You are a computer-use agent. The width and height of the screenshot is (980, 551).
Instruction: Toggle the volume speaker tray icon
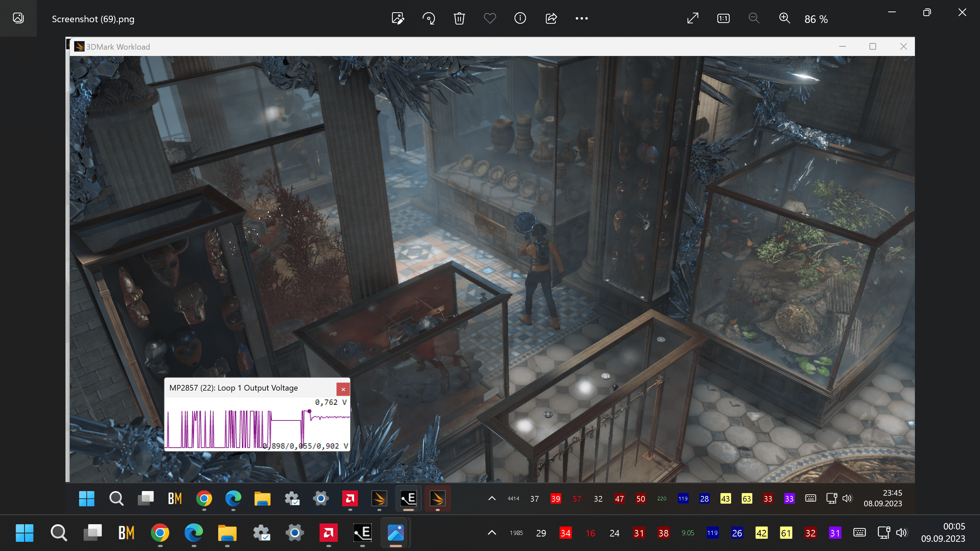tap(902, 533)
